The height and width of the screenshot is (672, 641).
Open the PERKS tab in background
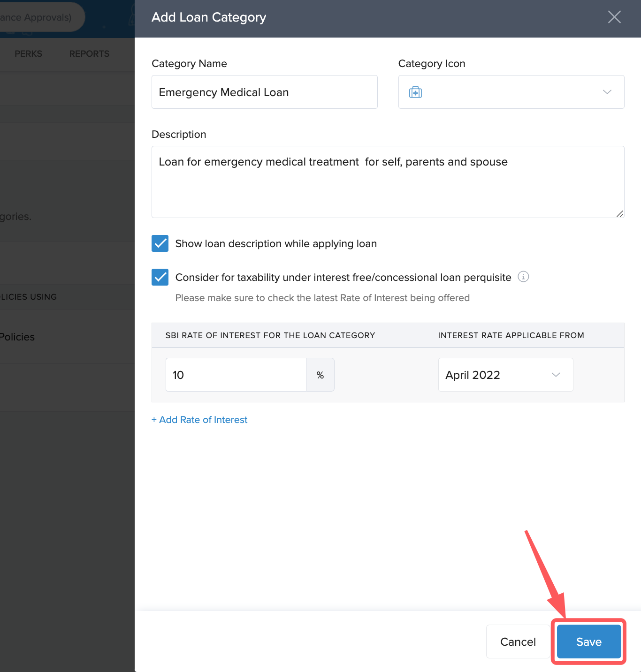point(28,54)
